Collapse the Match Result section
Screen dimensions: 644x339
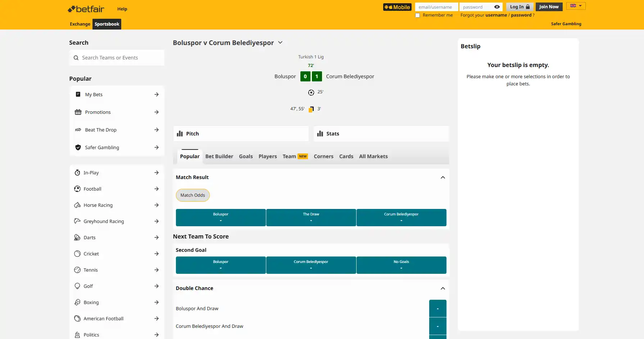[443, 177]
